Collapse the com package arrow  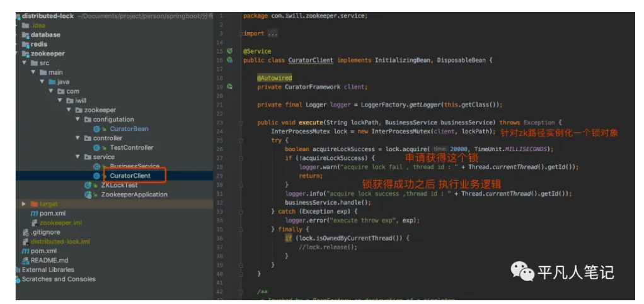tap(51, 91)
